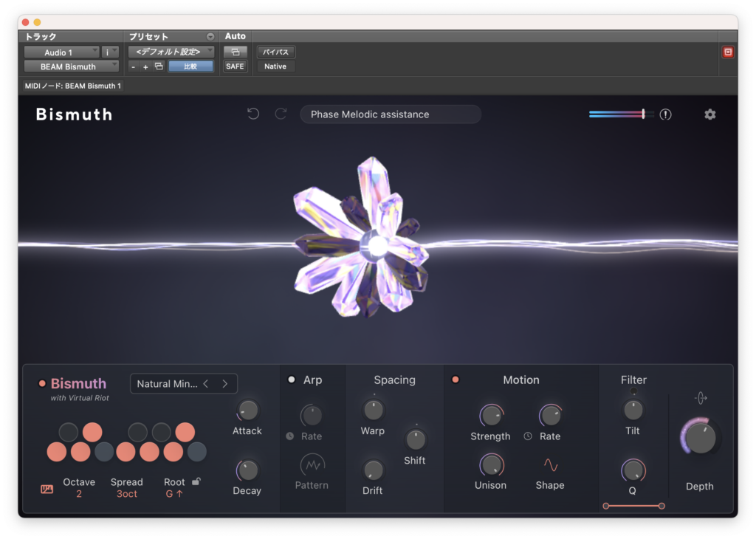The width and height of the screenshot is (756, 539).
Task: Click the Motion Rate clock sync icon
Action: (528, 436)
